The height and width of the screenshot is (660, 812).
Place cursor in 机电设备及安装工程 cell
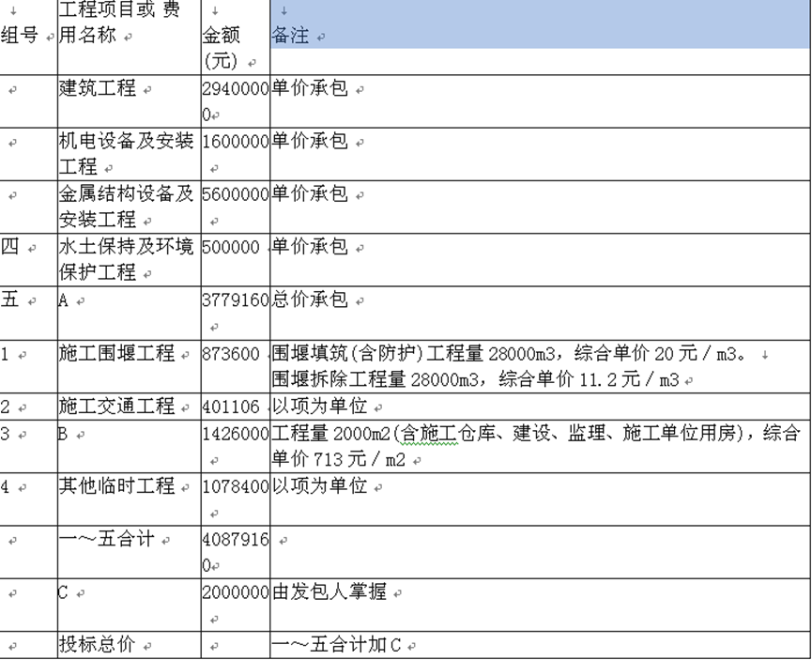[127, 153]
